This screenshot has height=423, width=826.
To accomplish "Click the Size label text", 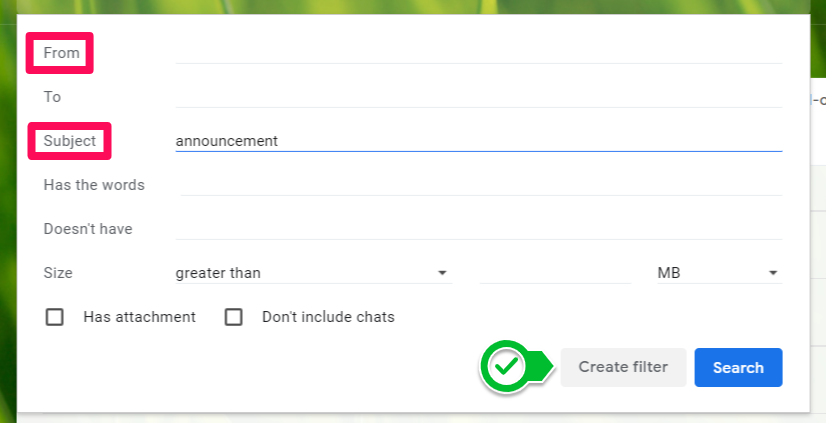I will pos(58,273).
